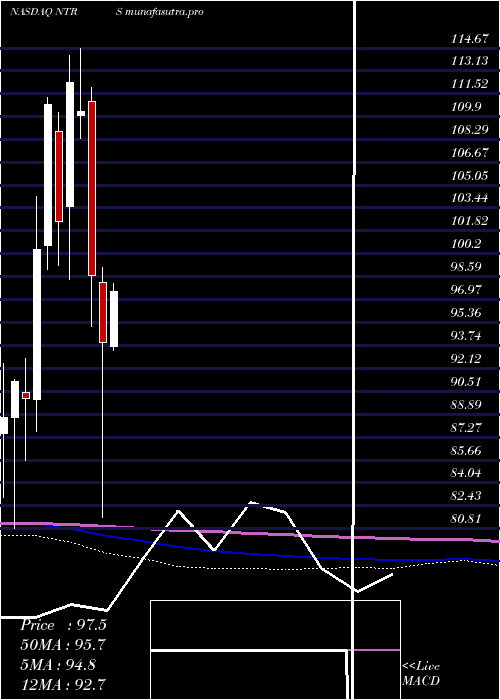500x700 pixels.
Task: Select the 111.52 price axis label
Action: click(x=470, y=84)
